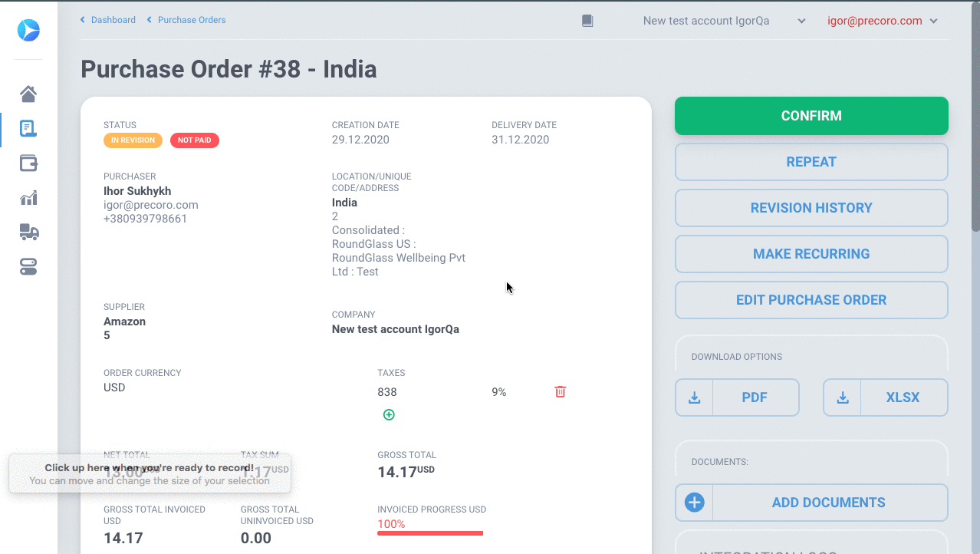Open the book icon in the top bar

tap(587, 21)
